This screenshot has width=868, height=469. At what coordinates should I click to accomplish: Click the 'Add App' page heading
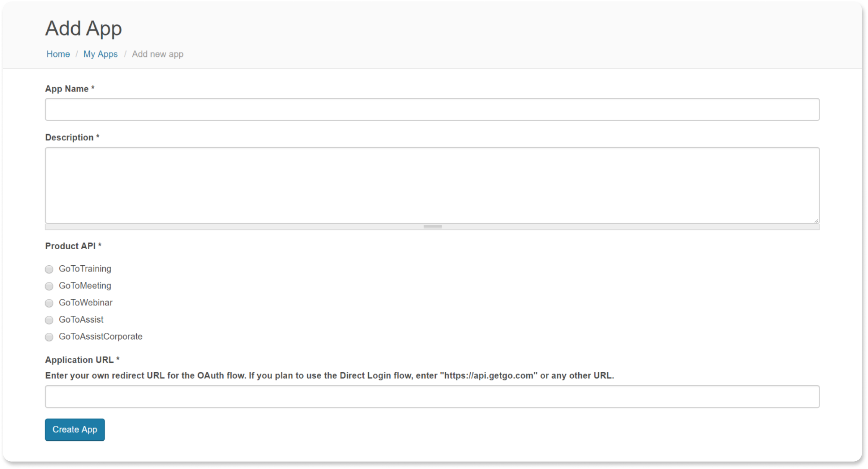click(x=84, y=28)
